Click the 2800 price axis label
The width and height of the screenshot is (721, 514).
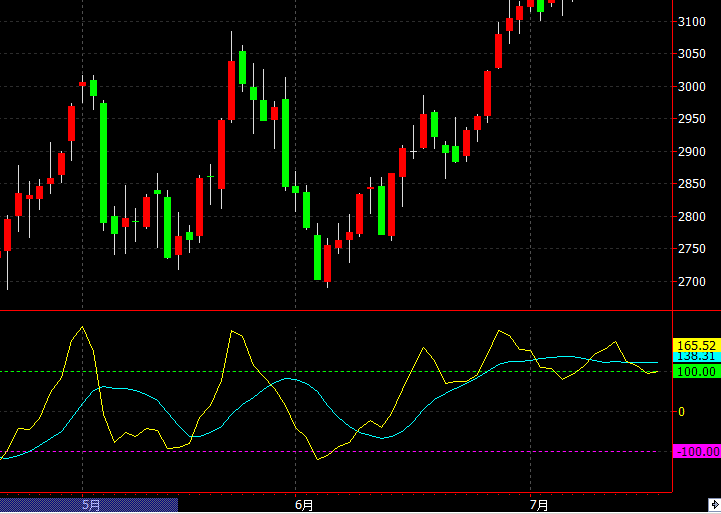click(692, 217)
